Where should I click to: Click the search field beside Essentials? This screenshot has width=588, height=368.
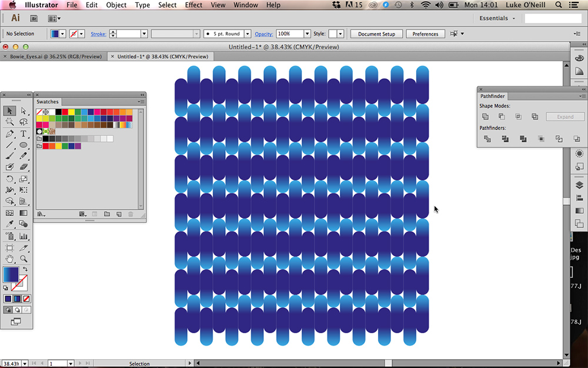[553, 18]
